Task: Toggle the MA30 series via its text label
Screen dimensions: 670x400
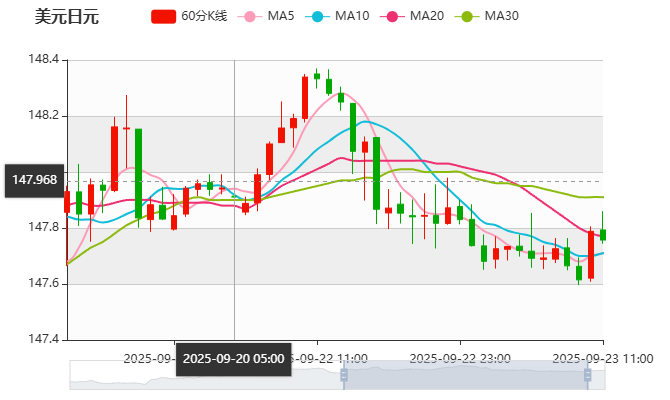Action: (501, 16)
